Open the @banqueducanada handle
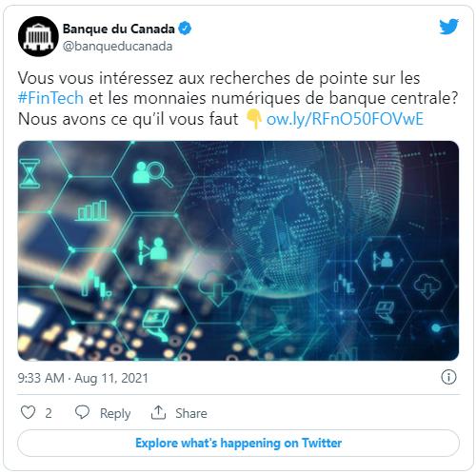Screen dimensions: 476x474 [x=118, y=47]
